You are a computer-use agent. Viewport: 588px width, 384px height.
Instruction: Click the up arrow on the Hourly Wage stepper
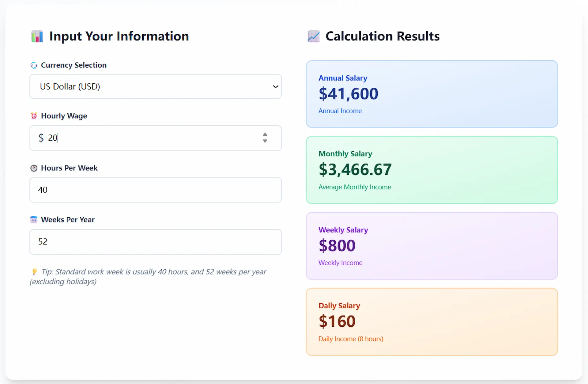coord(265,135)
